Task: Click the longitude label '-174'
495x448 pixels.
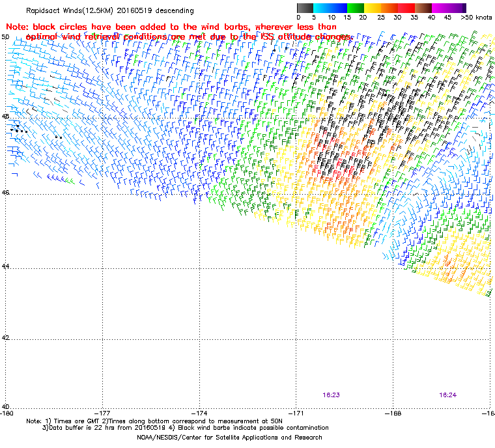Action: point(199,413)
